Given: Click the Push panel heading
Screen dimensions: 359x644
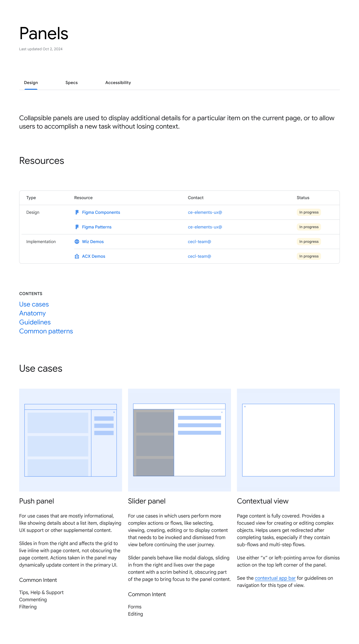Looking at the screenshot, I should pos(36,501).
